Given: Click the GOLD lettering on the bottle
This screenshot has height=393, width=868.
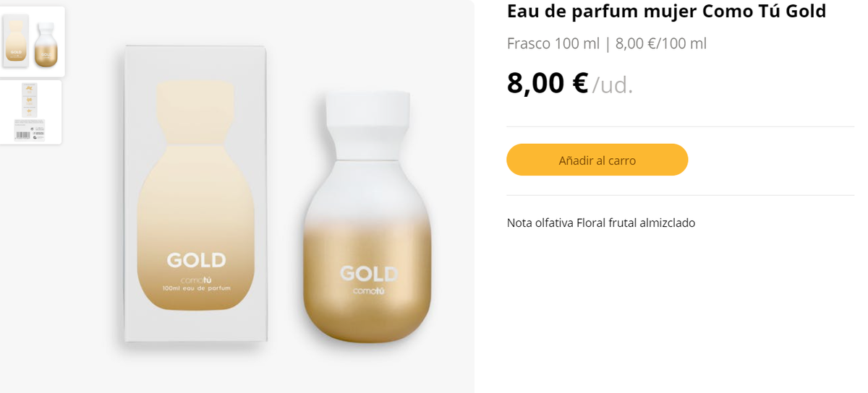Looking at the screenshot, I should pos(368,274).
